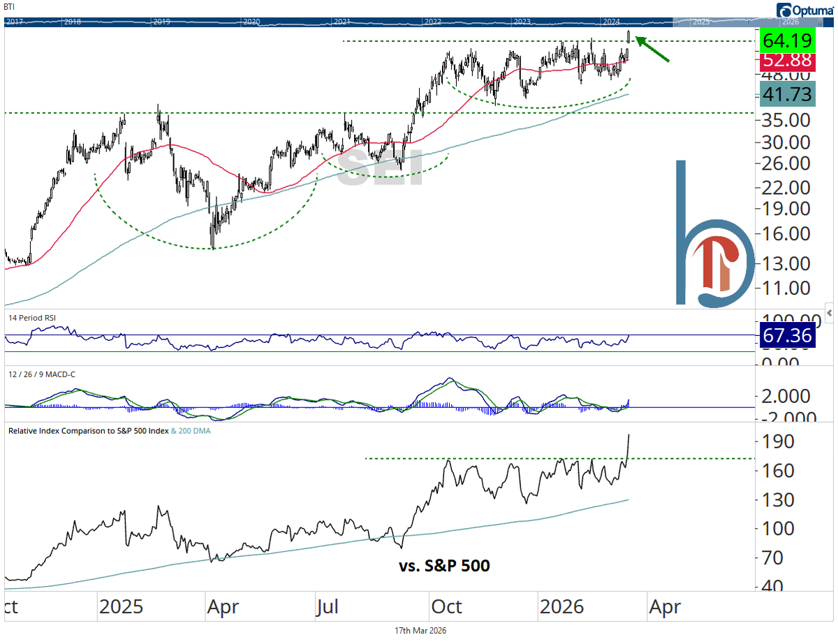Click the 30.00 price axis label
Screen dimensions: 838x644
point(786,142)
